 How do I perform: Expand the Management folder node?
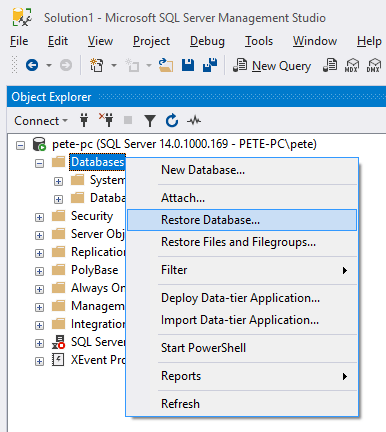[39, 307]
